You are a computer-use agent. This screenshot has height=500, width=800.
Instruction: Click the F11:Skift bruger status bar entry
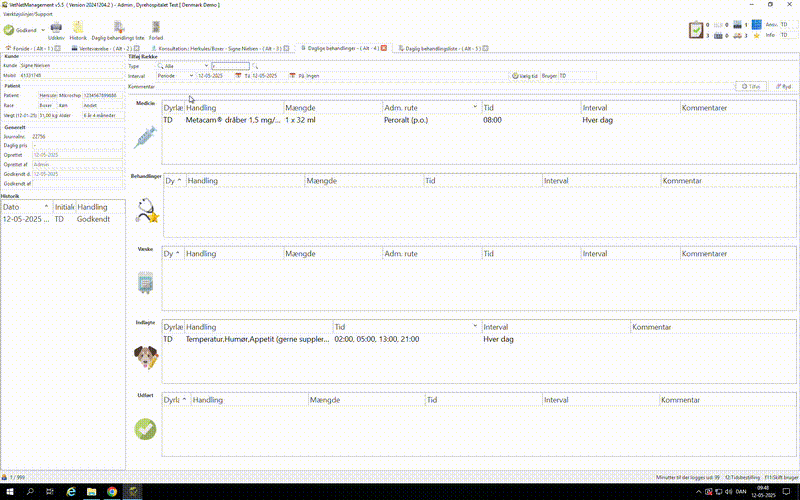781,477
